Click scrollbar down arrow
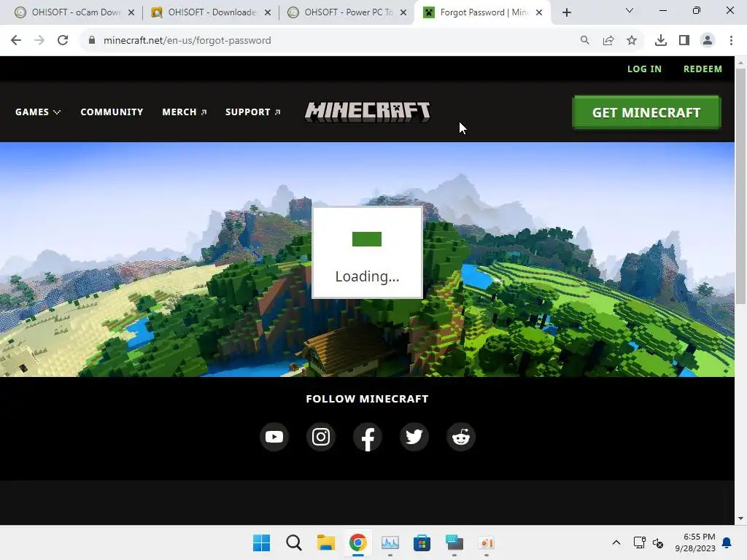Screen dimensions: 747x560 [740, 518]
